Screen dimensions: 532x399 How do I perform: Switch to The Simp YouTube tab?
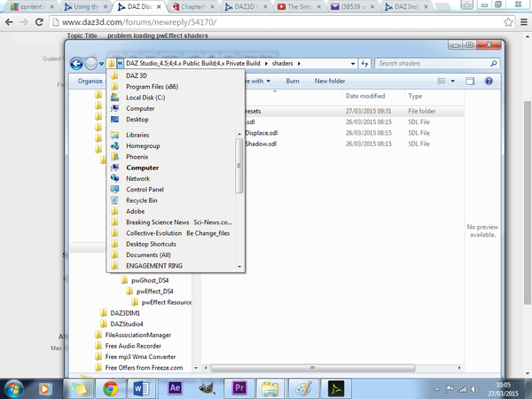point(301,6)
